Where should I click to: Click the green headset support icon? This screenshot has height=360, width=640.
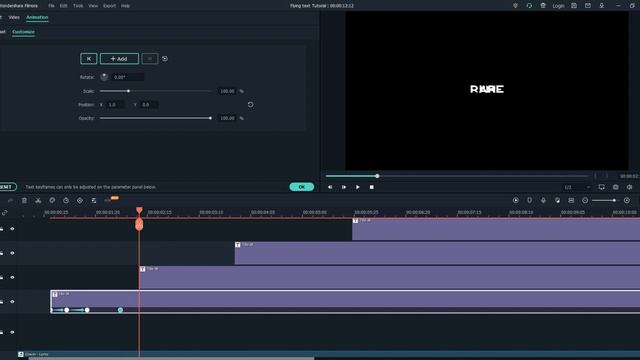529,6
